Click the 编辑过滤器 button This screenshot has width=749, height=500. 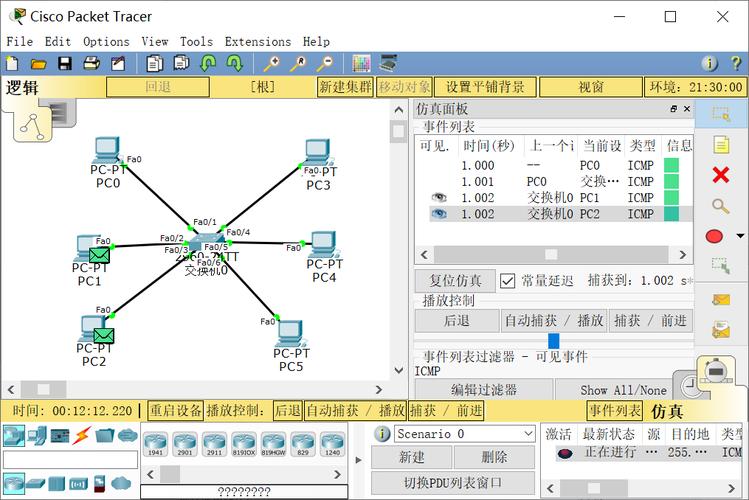point(483,390)
